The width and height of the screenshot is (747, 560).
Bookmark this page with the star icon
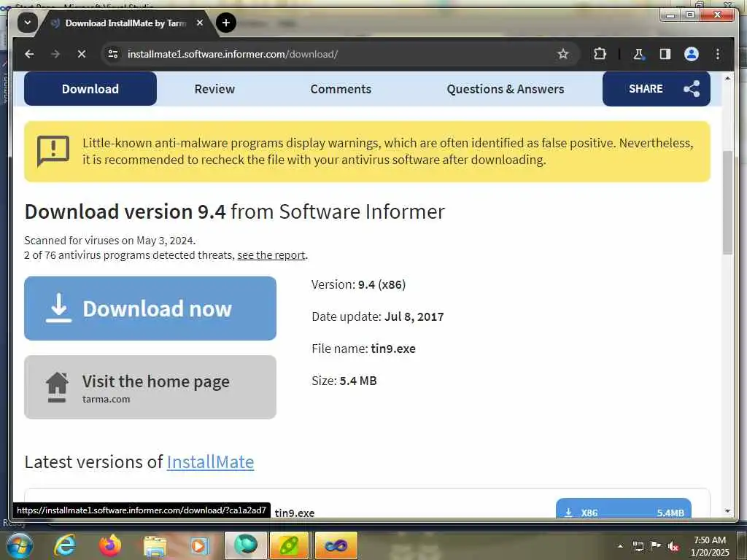tap(563, 54)
